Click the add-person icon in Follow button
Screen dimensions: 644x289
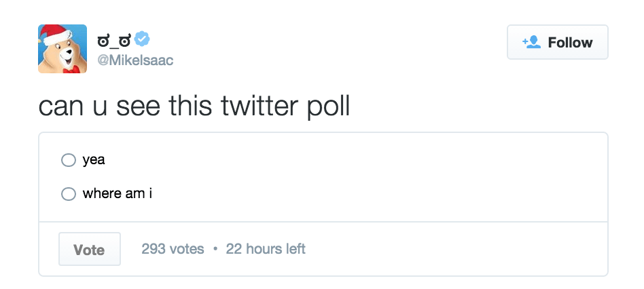click(531, 42)
